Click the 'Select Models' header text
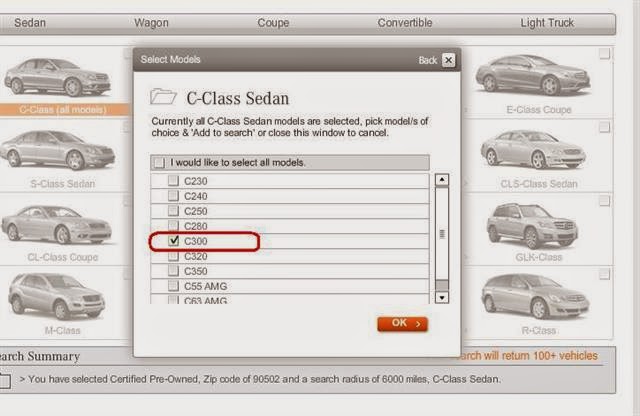 (170, 60)
